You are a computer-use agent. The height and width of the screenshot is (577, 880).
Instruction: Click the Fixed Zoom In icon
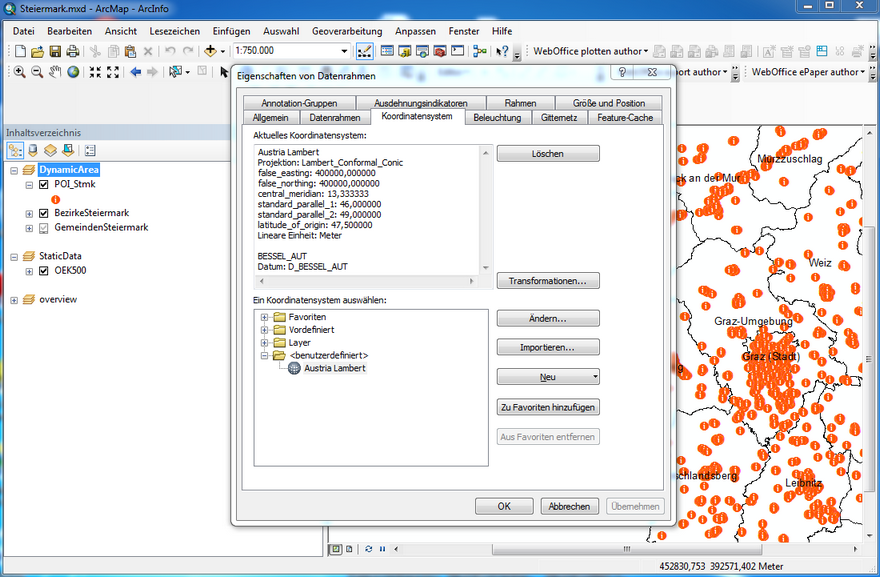95,72
